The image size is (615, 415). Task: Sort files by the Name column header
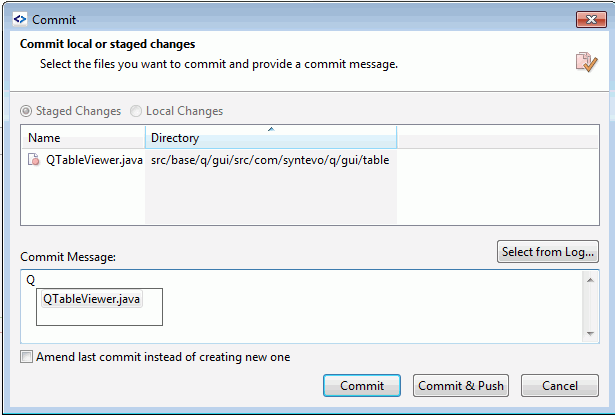coord(83,138)
